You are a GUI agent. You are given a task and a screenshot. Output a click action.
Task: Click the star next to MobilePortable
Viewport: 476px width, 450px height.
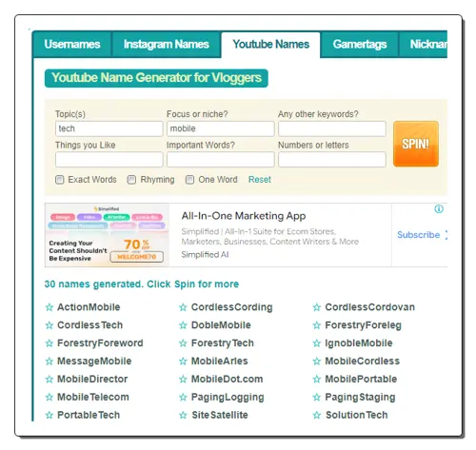[317, 380]
